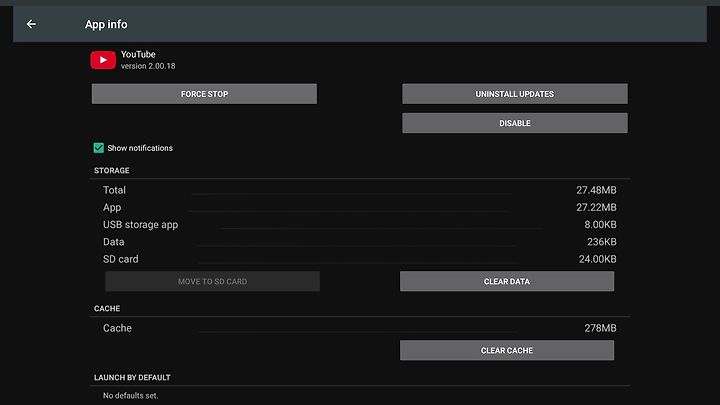Viewport: 720px width, 405px height.
Task: Select the App storage row label
Action: click(112, 208)
